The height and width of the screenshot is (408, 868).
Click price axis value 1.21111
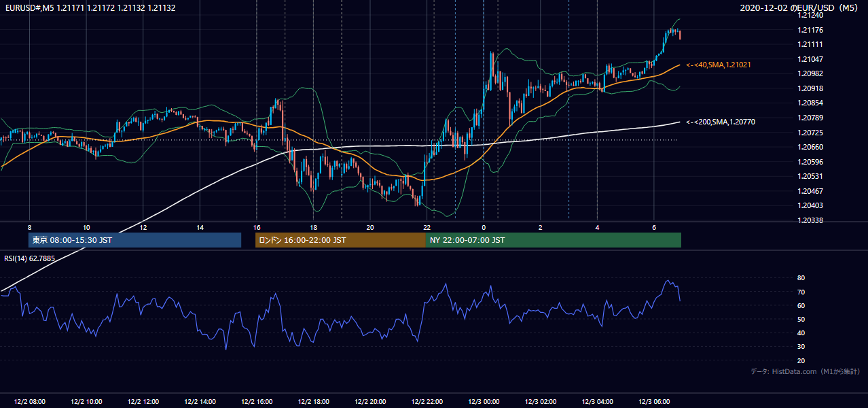(x=810, y=44)
